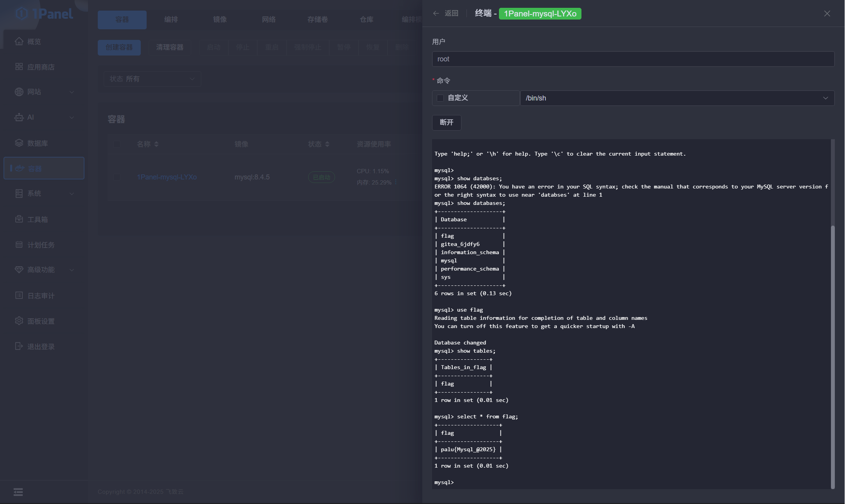Viewport: 845px width, 504px height.
Task: Open the 工具箱 toolbox icon
Action: click(19, 219)
